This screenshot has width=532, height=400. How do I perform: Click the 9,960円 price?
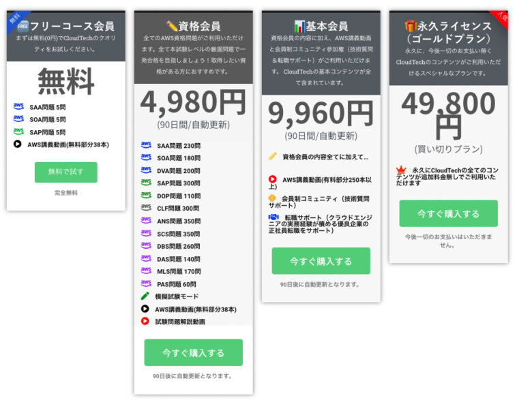(x=321, y=114)
